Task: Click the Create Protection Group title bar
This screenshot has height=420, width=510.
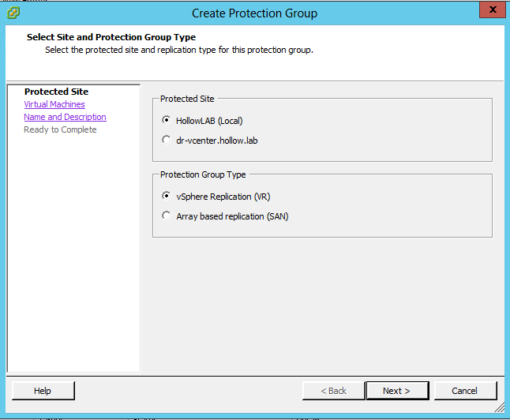Action: [254, 12]
